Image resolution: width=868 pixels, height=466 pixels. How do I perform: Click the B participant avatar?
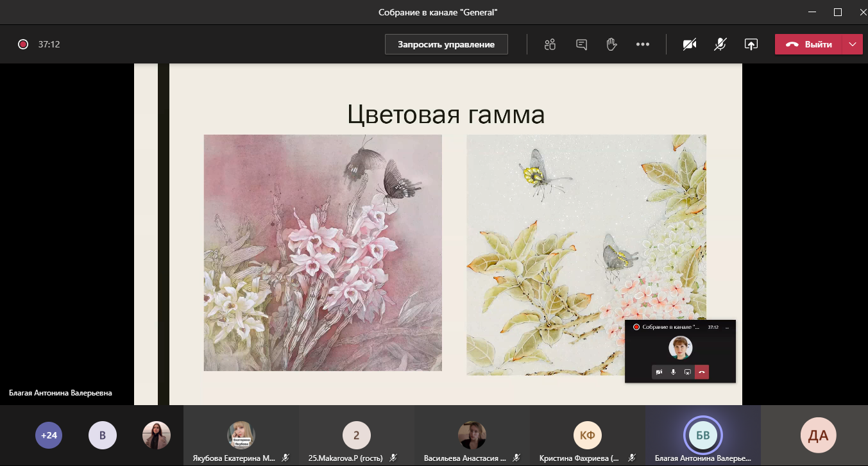[102, 435]
